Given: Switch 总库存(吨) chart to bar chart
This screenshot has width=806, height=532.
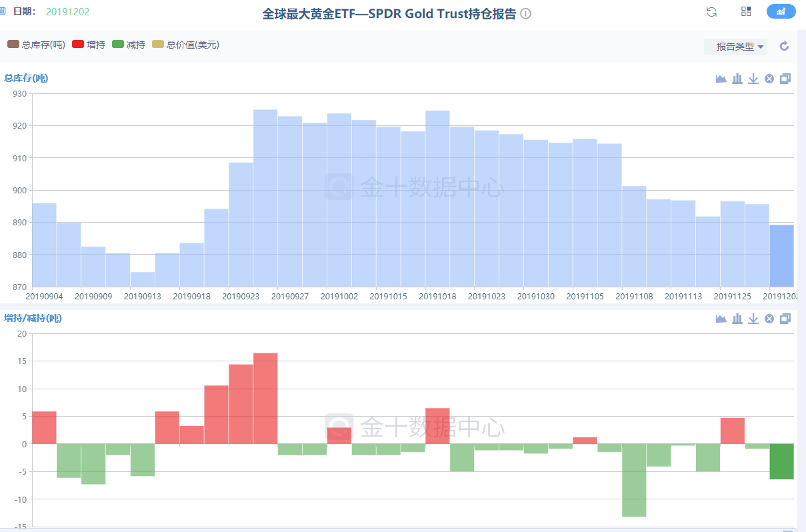Looking at the screenshot, I should pyautogui.click(x=737, y=79).
